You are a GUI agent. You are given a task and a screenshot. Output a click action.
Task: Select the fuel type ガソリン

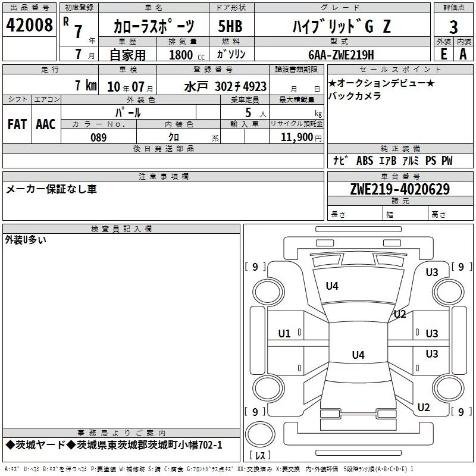point(231,54)
